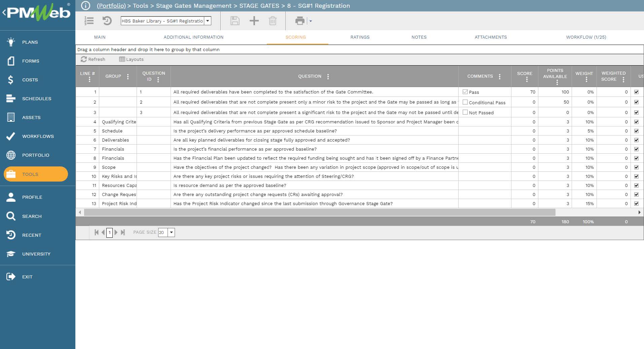Screen dimensions: 644x349
Task: Open Question column options menu
Action: [x=328, y=76]
